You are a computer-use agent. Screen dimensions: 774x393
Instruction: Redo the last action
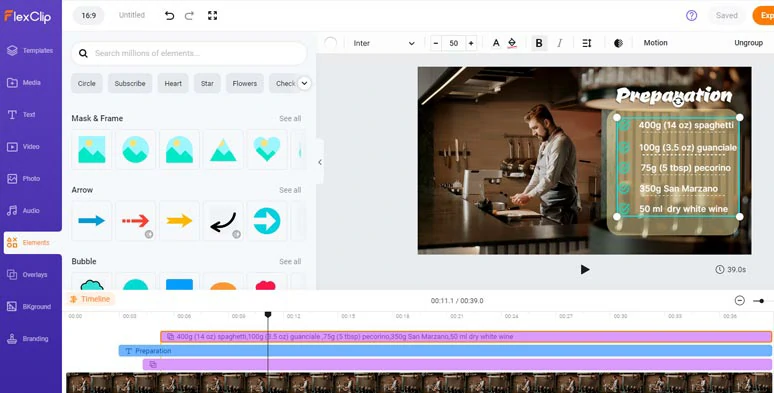(x=189, y=16)
